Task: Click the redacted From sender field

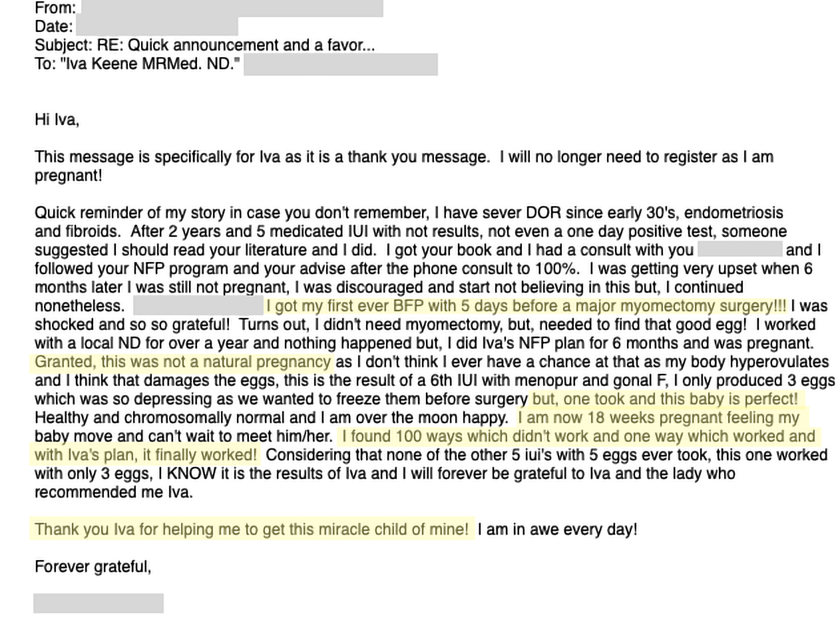Action: click(x=230, y=8)
